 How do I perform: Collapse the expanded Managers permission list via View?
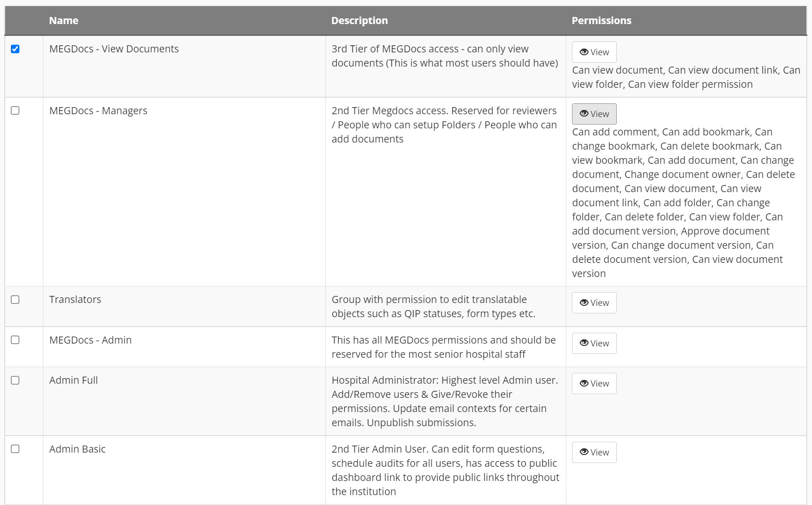tap(594, 113)
